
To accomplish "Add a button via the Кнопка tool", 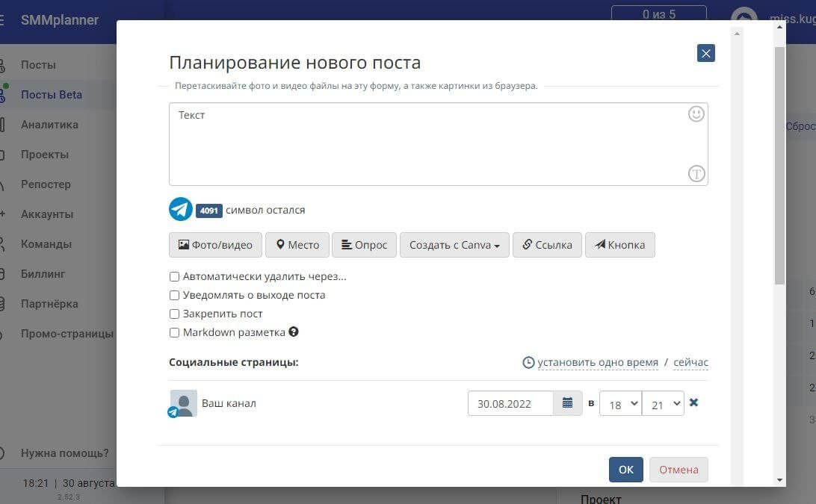I will coord(619,244).
